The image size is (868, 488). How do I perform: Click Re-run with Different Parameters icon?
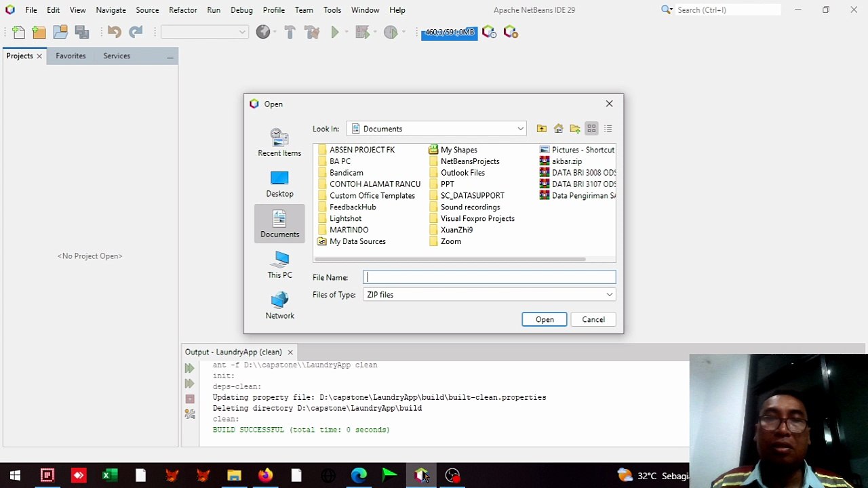190,384
